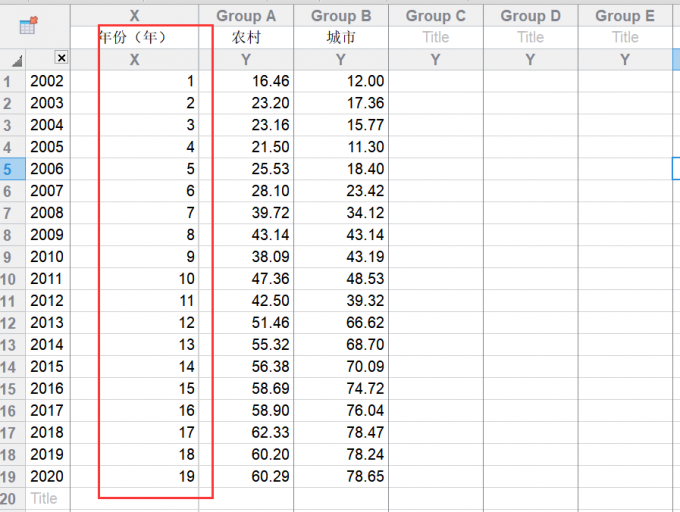This screenshot has height=512, width=680.
Task: Select cell with value 78.65 in 城市 column
Action: 341,476
